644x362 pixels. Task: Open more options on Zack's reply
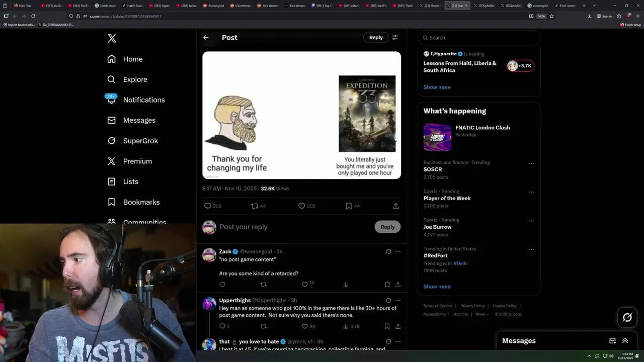[398, 252]
